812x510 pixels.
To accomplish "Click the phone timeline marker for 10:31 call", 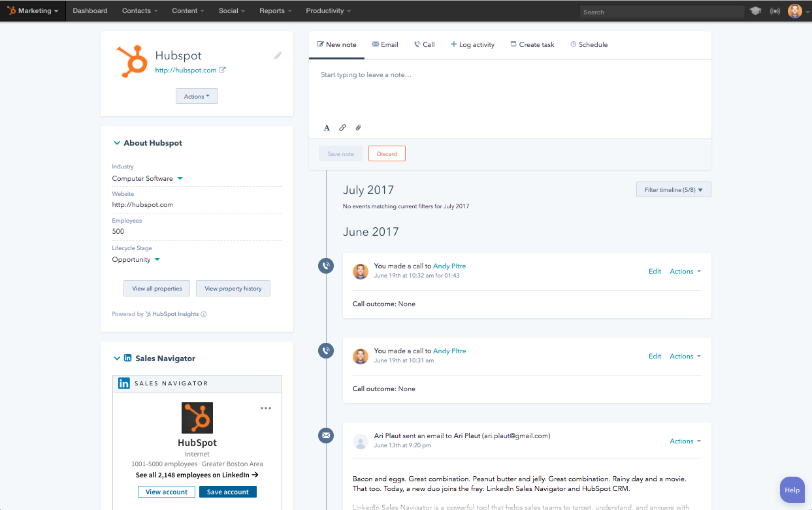I will click(x=326, y=351).
